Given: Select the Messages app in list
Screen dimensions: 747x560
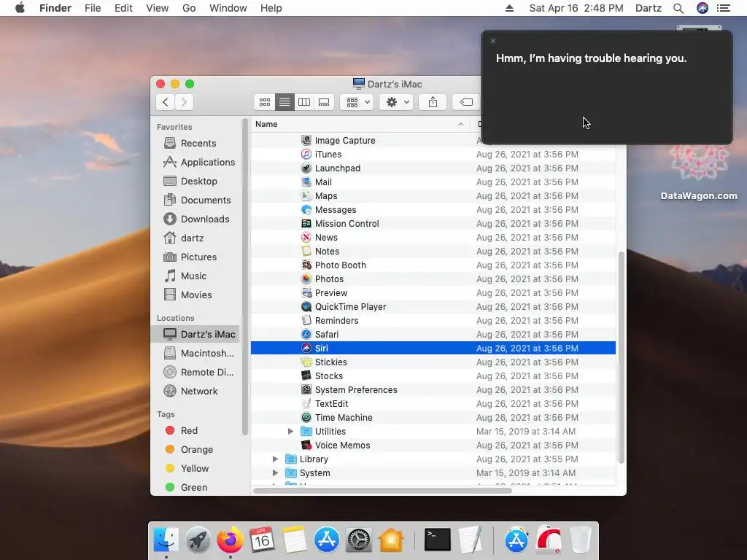Looking at the screenshot, I should pyautogui.click(x=433, y=209).
